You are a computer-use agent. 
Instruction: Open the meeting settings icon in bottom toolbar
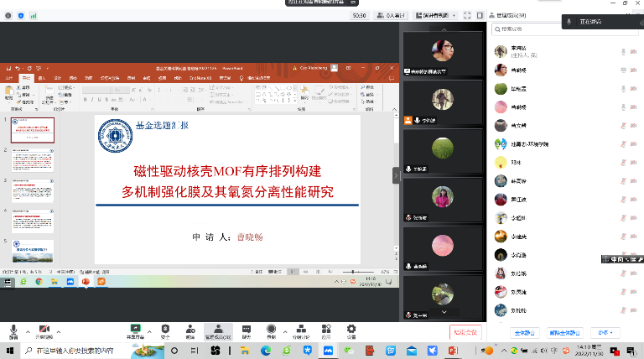pyautogui.click(x=351, y=330)
